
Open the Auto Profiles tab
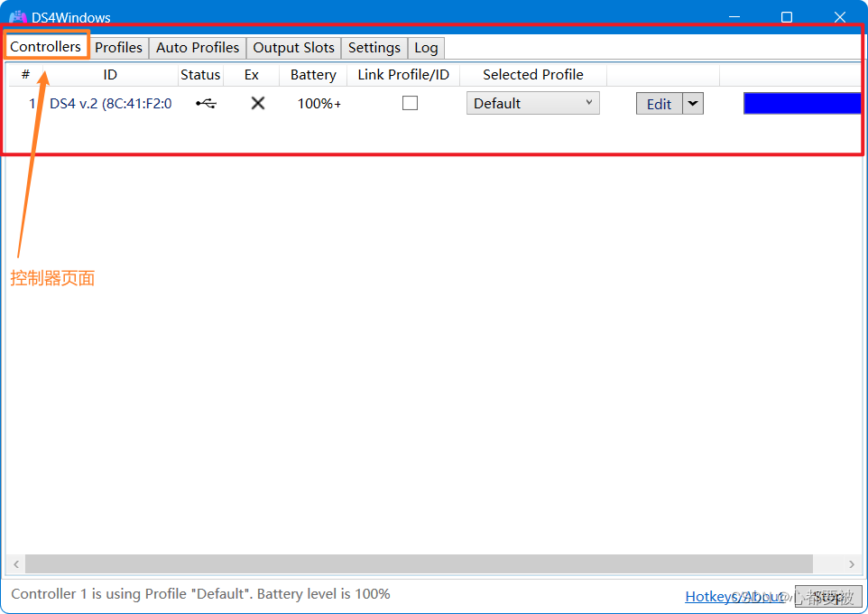(x=197, y=48)
